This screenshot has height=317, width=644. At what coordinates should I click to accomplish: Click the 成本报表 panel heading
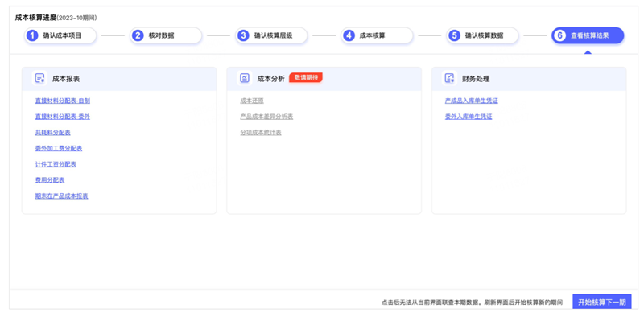point(66,79)
